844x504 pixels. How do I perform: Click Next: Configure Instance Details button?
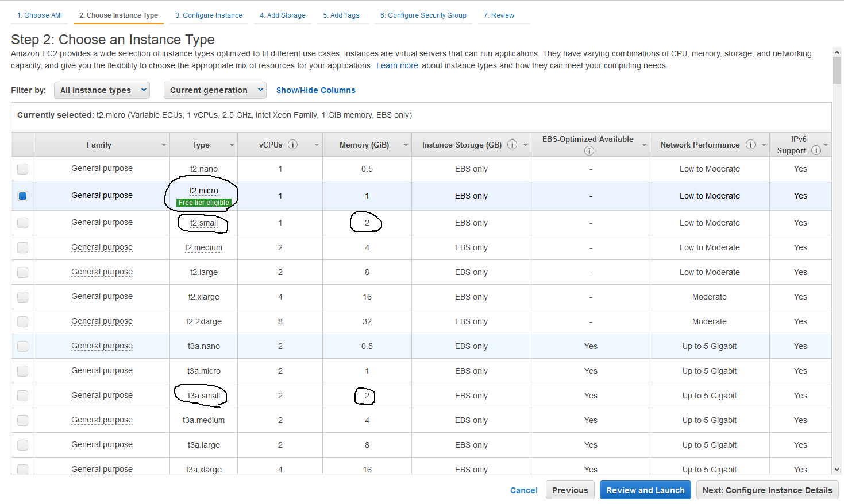pos(768,490)
